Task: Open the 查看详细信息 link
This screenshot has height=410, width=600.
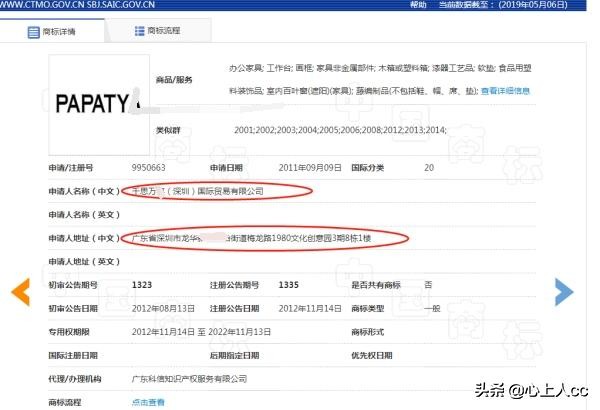Action: pos(505,91)
